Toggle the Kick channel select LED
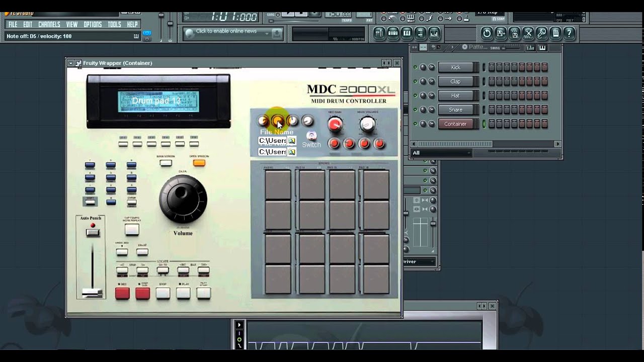This screenshot has width=644, height=362. pos(484,67)
